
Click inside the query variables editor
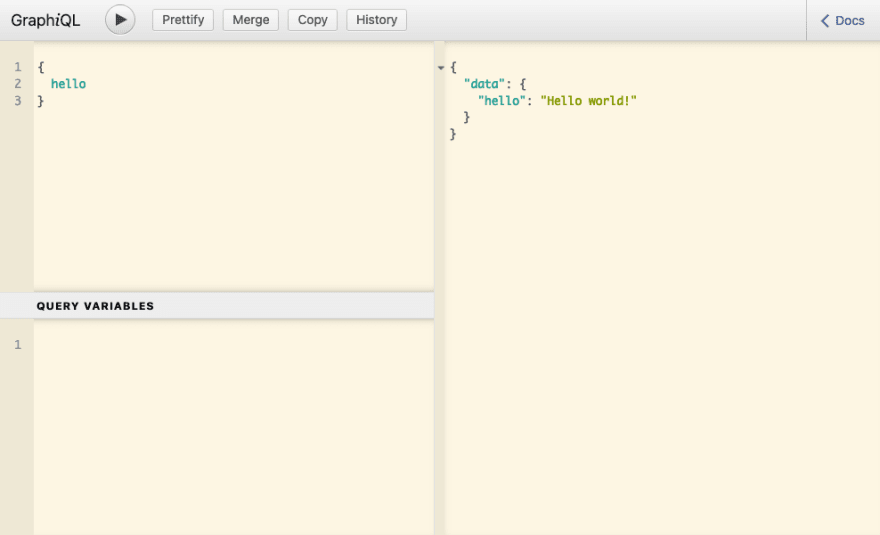(x=233, y=427)
